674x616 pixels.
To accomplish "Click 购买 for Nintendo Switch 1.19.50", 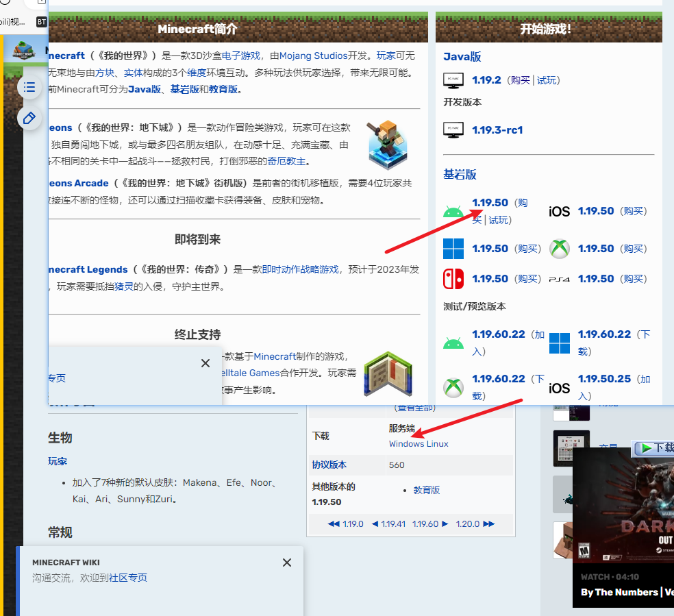I will coord(527,279).
